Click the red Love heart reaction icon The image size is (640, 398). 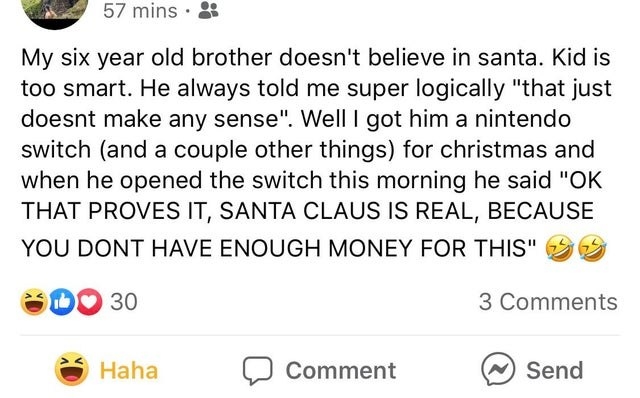coord(89,302)
